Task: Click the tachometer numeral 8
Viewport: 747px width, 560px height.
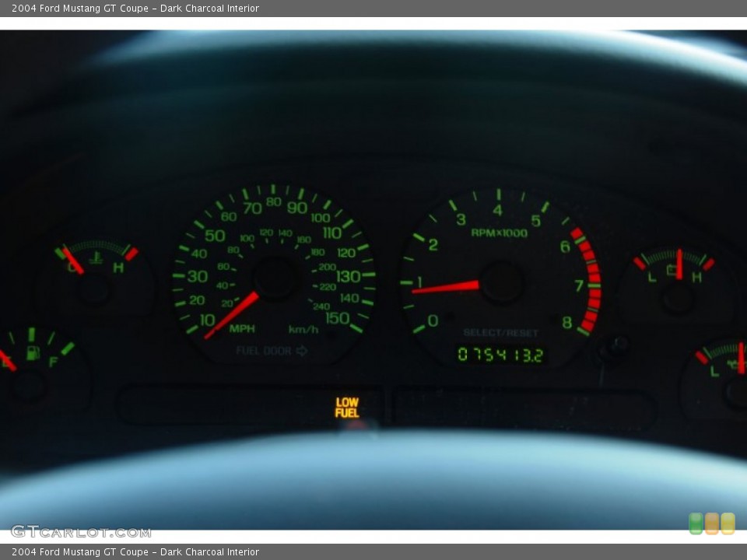Action: pyautogui.click(x=567, y=323)
